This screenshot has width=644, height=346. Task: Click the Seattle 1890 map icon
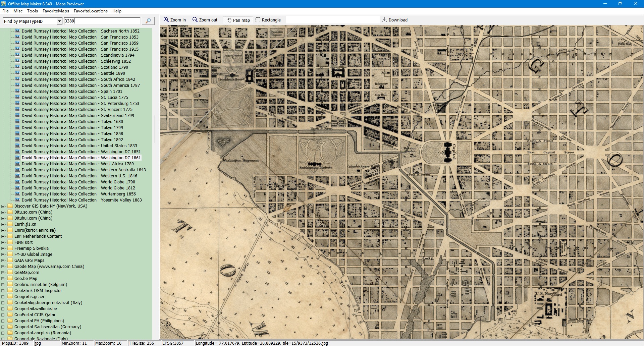17,73
